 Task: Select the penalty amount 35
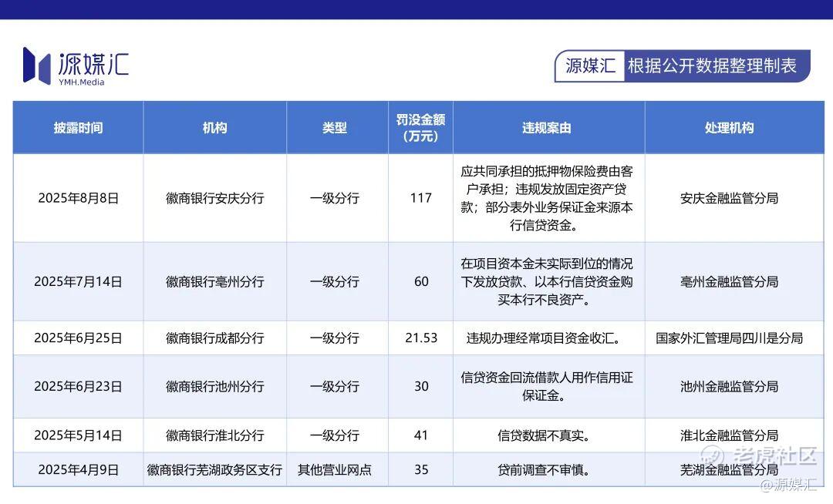coord(421,469)
